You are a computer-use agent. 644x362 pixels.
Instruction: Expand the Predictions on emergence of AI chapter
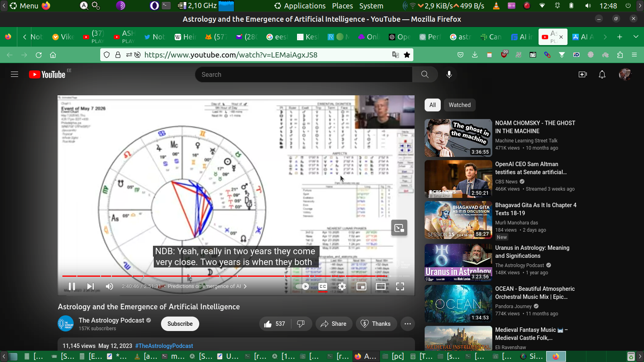pos(207,286)
